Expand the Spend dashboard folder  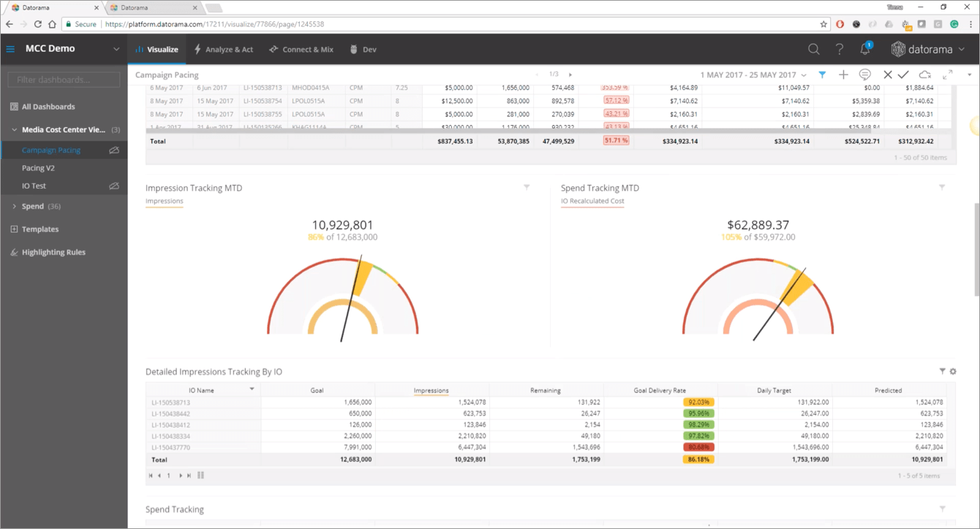pos(15,206)
